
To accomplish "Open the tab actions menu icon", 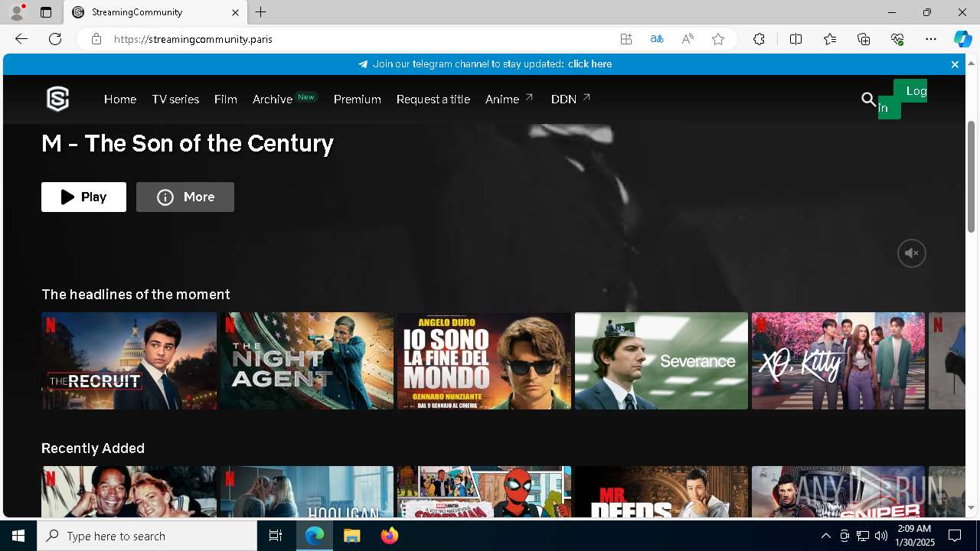I will pos(46,12).
